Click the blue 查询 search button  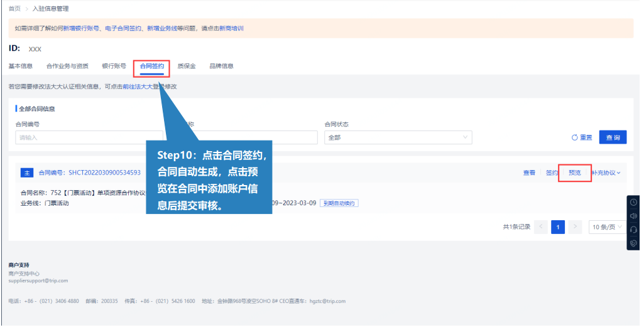(x=613, y=137)
